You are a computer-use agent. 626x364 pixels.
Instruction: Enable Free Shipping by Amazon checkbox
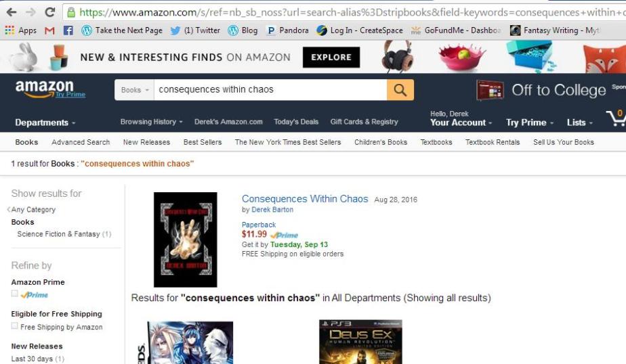pos(15,326)
